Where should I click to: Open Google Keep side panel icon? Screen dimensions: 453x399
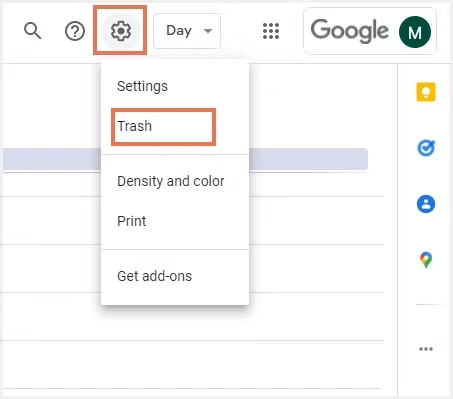(426, 92)
